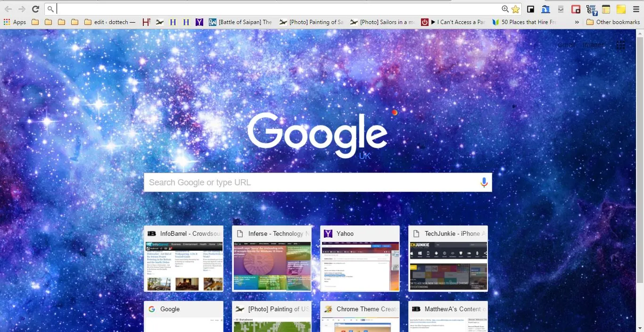The height and width of the screenshot is (332, 644).
Task: Reload the current page
Action: tap(35, 9)
